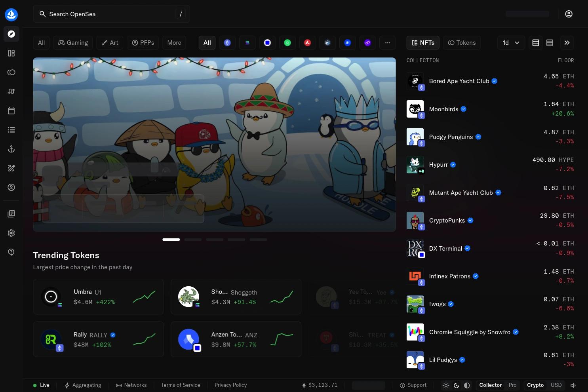
Task: Open the 1d time range dropdown
Action: tap(511, 43)
